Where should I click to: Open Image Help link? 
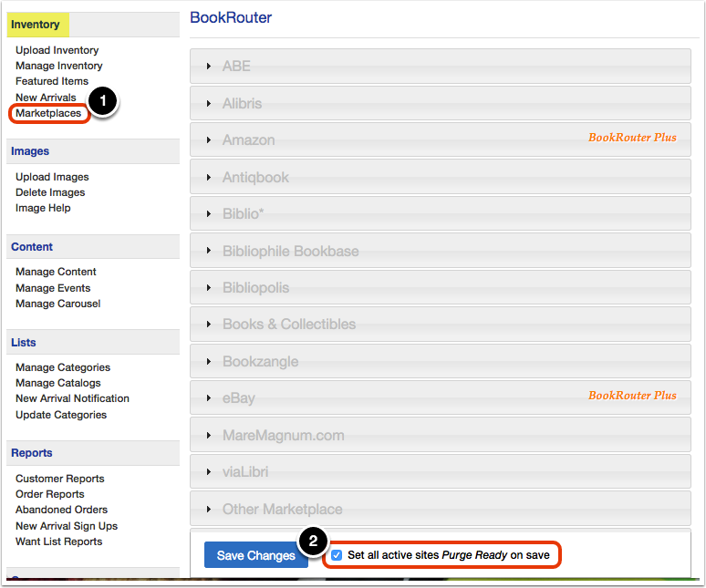[43, 208]
